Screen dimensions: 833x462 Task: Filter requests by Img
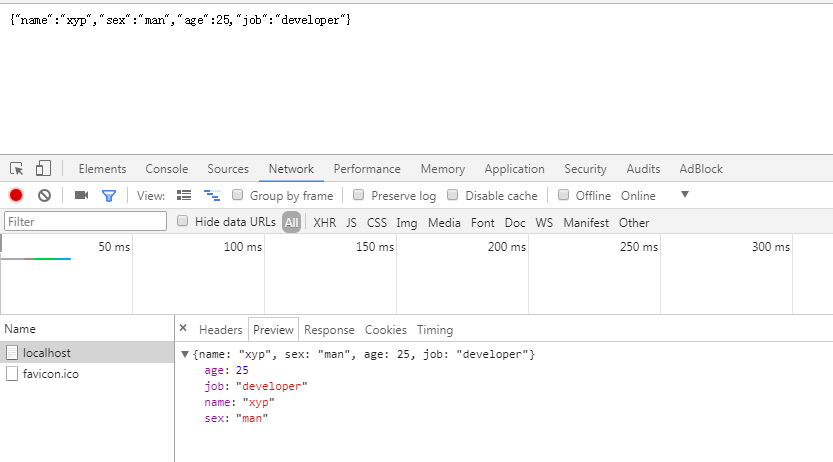pos(406,223)
